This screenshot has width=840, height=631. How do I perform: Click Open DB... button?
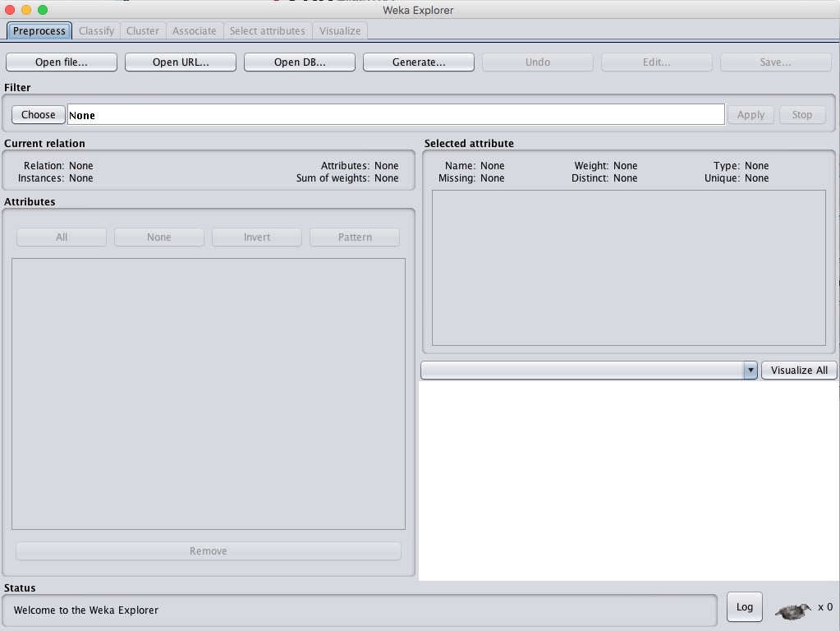(300, 62)
